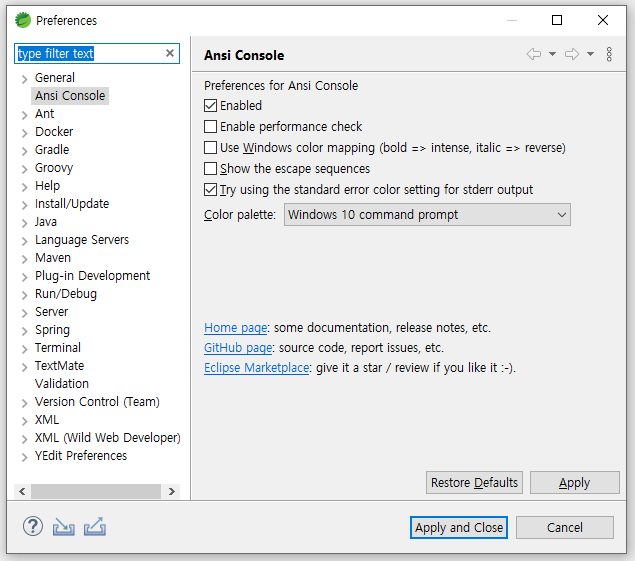Open the GitHub page link
Viewport: 635px width, 561px height.
tap(238, 348)
